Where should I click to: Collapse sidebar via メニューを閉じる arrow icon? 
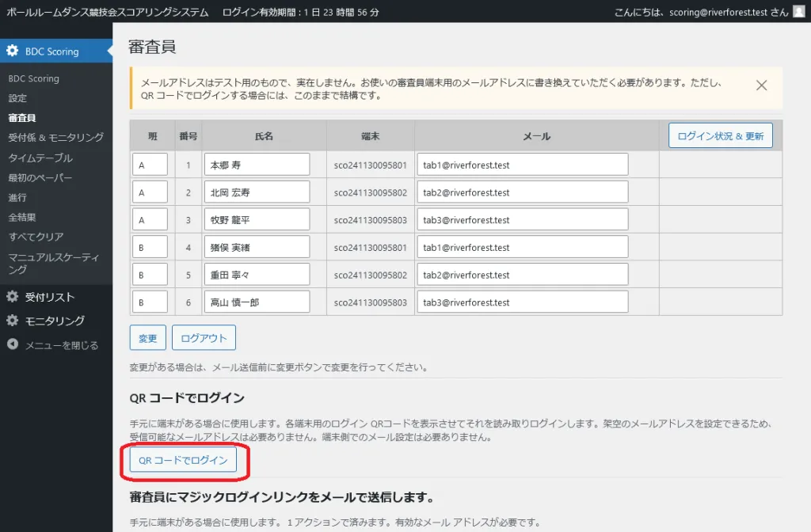coord(13,345)
